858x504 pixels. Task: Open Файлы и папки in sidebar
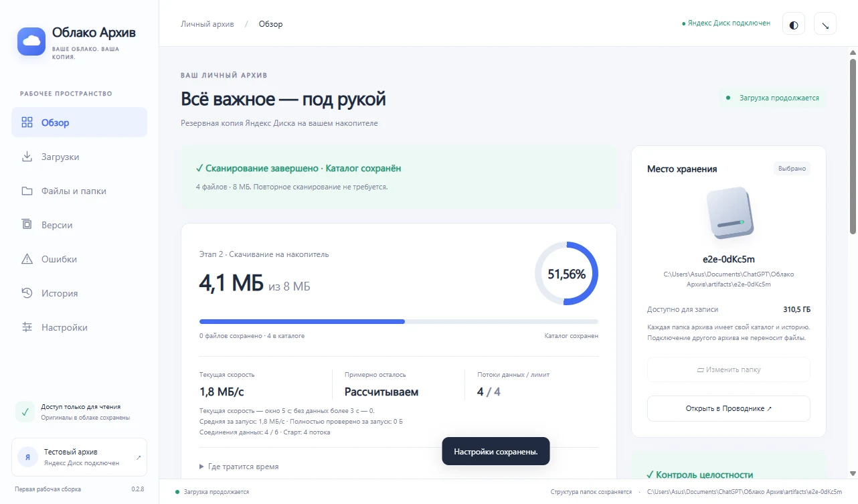(80, 191)
